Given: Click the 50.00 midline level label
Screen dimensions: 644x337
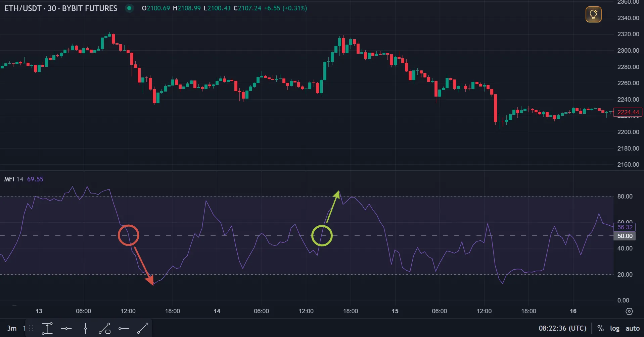Looking at the screenshot, I should tap(625, 236).
